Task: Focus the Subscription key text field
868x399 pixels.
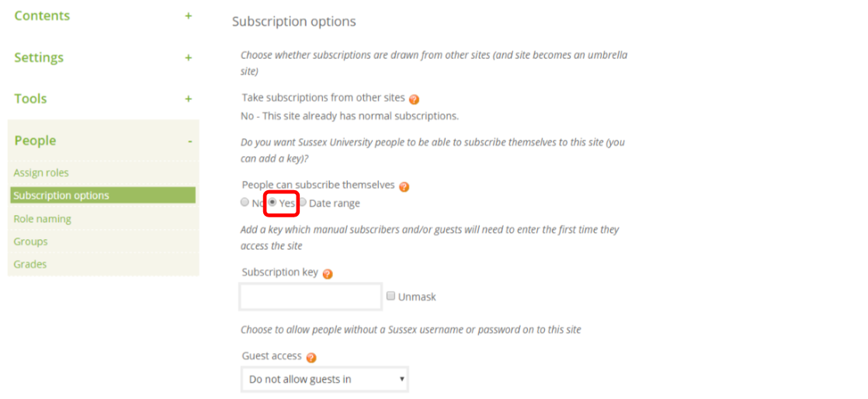Action: 311,297
